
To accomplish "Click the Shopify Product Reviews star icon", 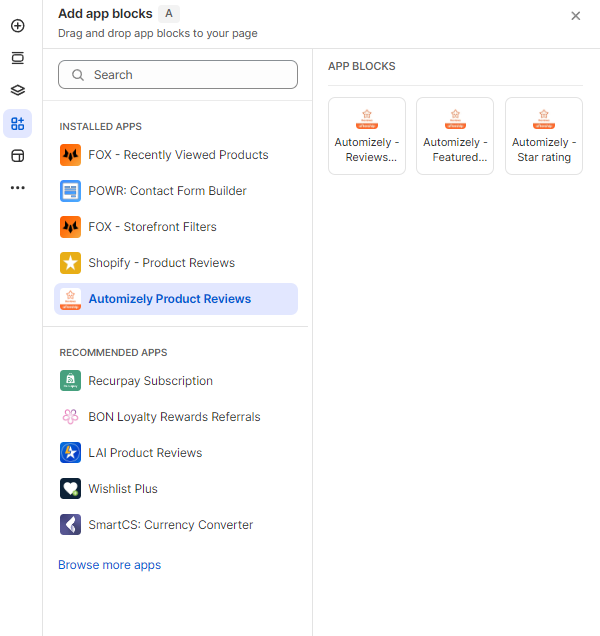I will pos(70,263).
